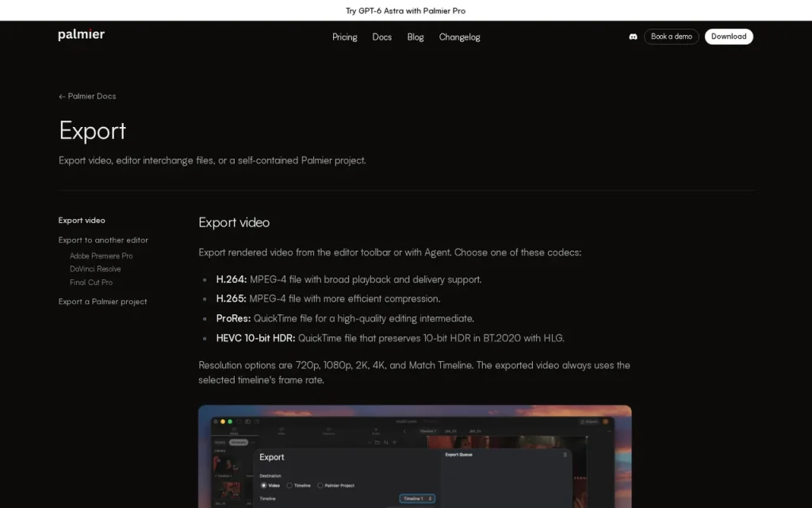Click the Export Queue trash icon
This screenshot has height=508, width=812.
[565, 455]
